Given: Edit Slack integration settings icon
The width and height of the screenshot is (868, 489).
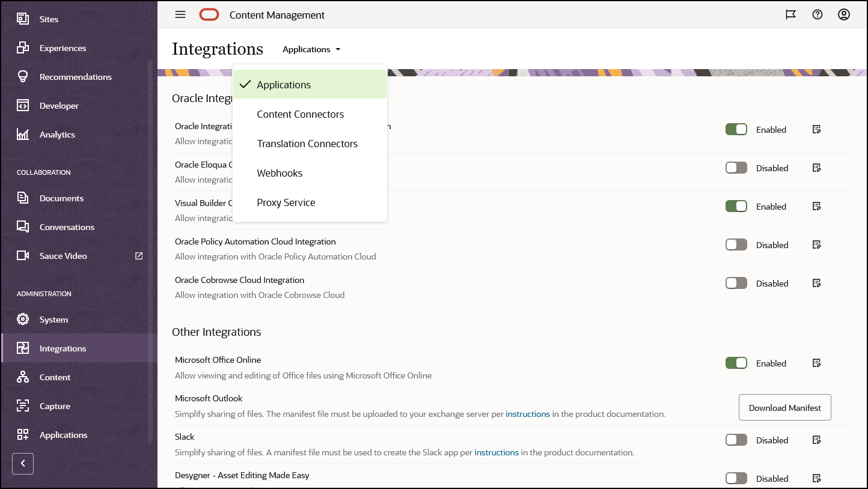Looking at the screenshot, I should (816, 440).
